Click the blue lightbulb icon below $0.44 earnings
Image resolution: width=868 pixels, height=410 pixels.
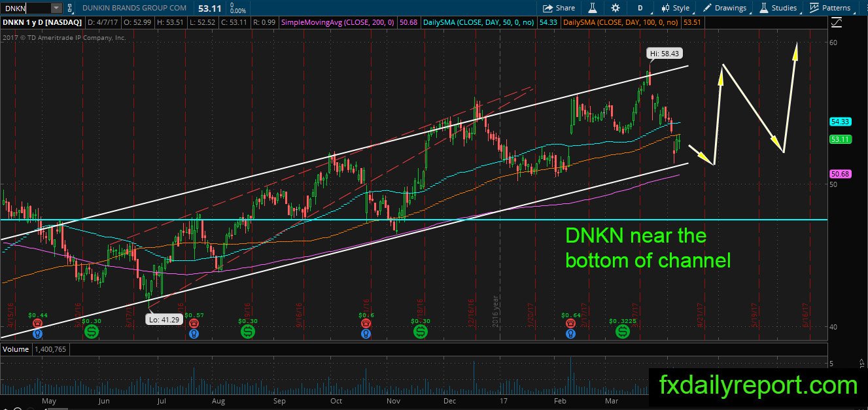(x=37, y=333)
